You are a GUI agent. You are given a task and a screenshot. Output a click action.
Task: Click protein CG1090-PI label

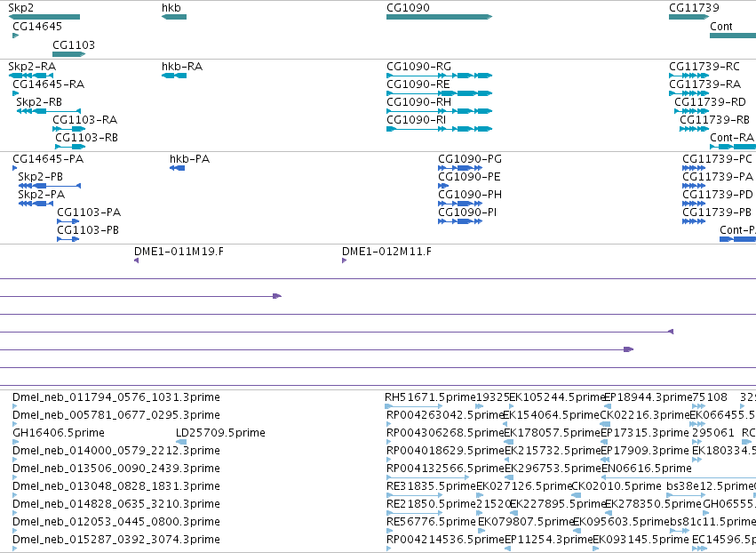[x=467, y=212]
